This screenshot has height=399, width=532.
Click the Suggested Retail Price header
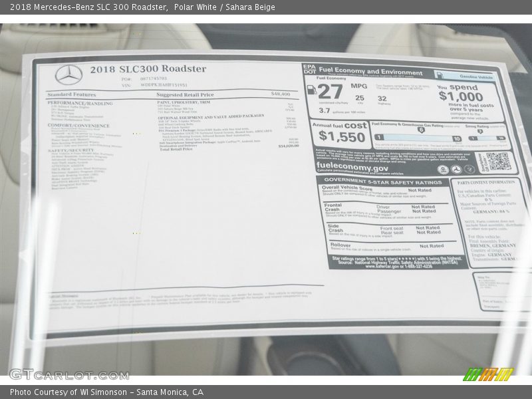[185, 94]
